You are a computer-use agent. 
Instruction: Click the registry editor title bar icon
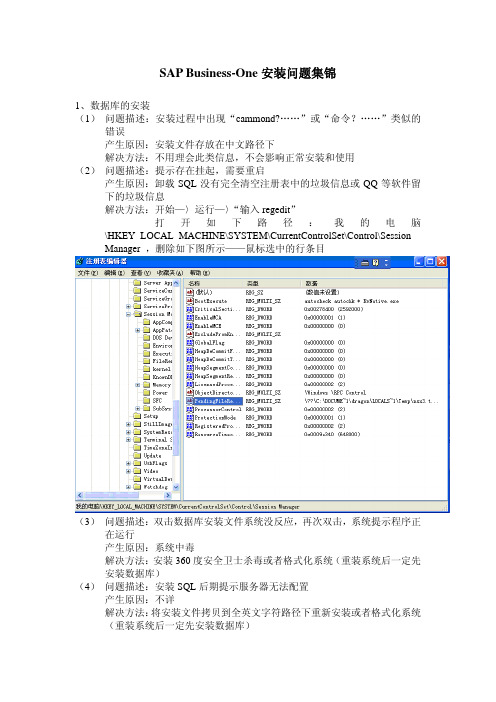tap(80, 261)
